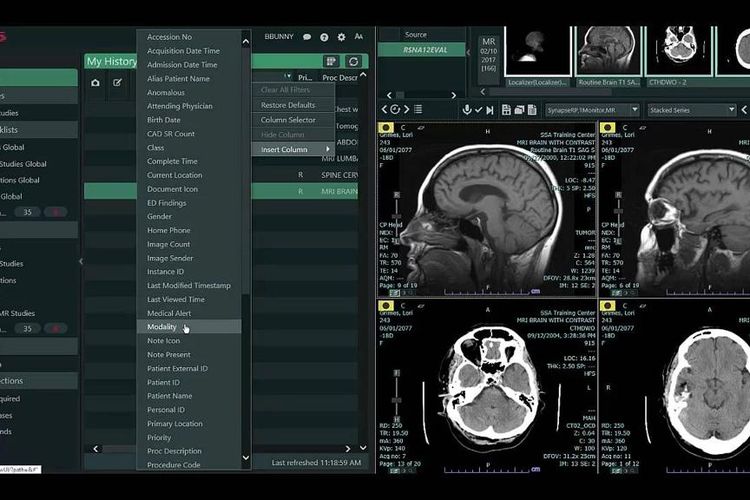Click the edit pencil icon under My History
The image size is (750, 500).
117,82
